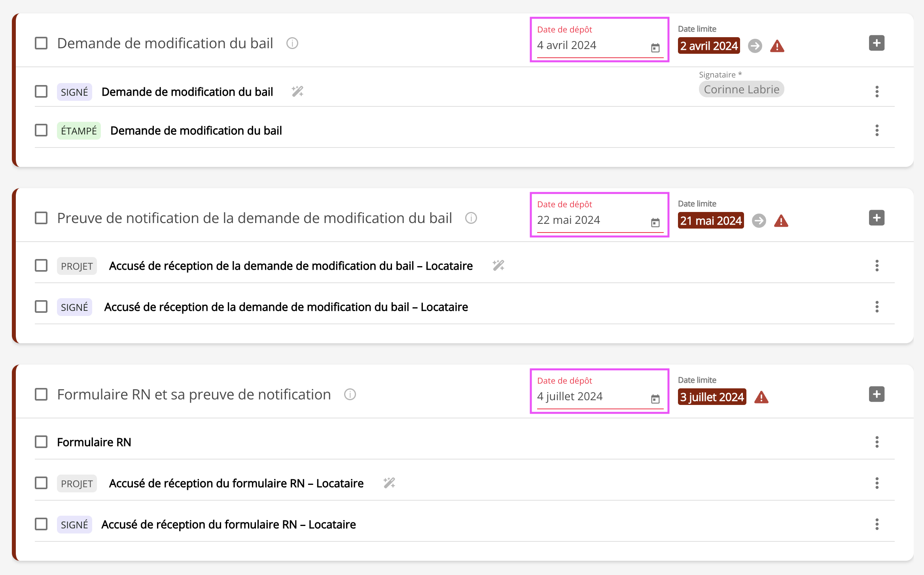Click magic wand icon on signed Demande de modification
Viewport: 924px width, 575px height.
(x=297, y=91)
